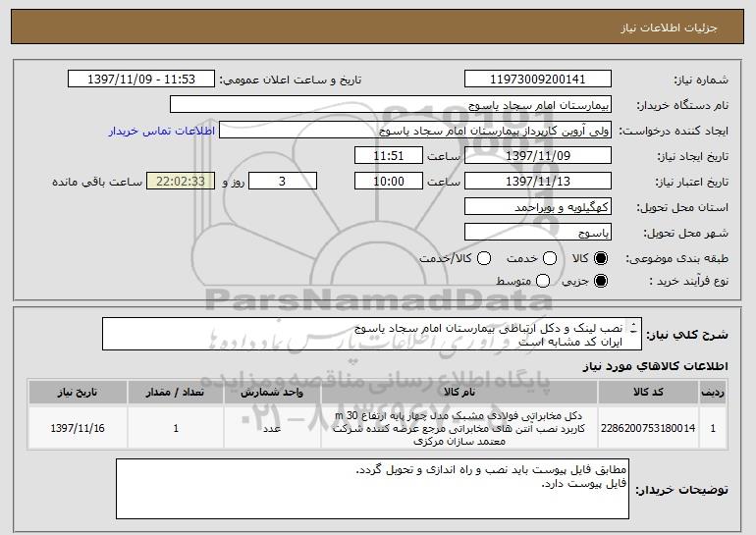Image resolution: width=756 pixels, height=535 pixels.
Task: Click the unit cell عدد
Action: pyautogui.click(x=272, y=428)
